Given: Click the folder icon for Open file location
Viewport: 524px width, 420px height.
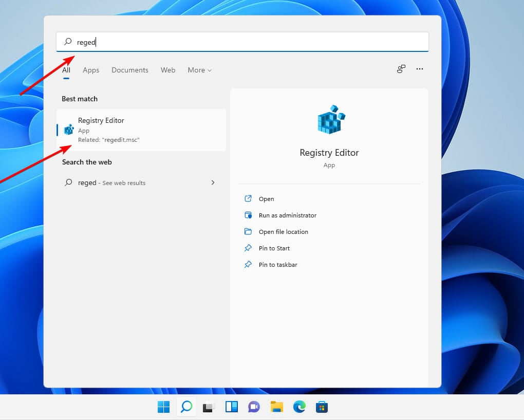Looking at the screenshot, I should (248, 231).
